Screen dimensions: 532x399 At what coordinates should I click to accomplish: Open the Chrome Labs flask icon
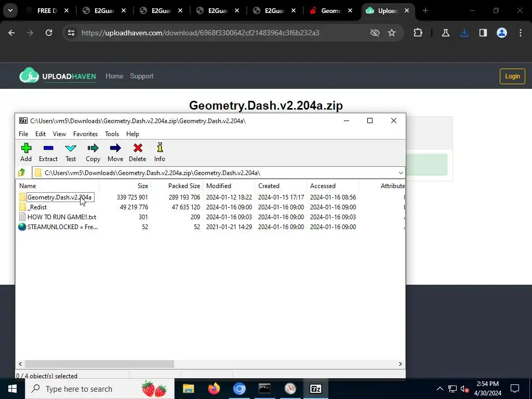446,33
